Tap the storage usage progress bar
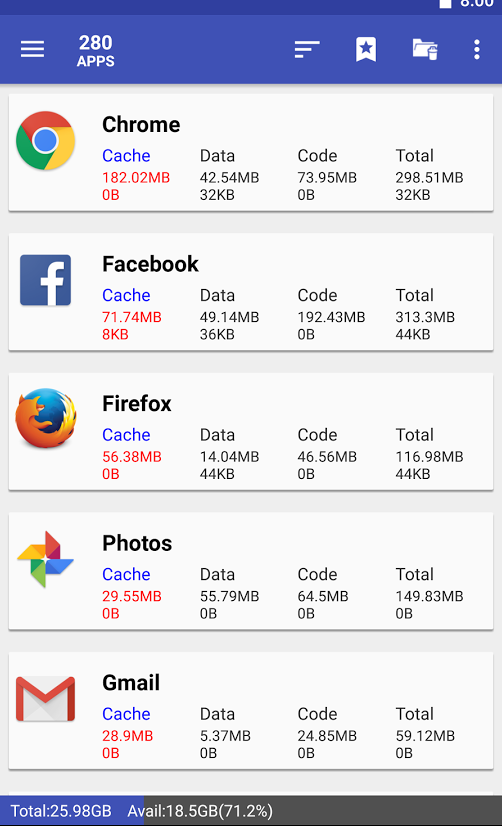 click(251, 811)
